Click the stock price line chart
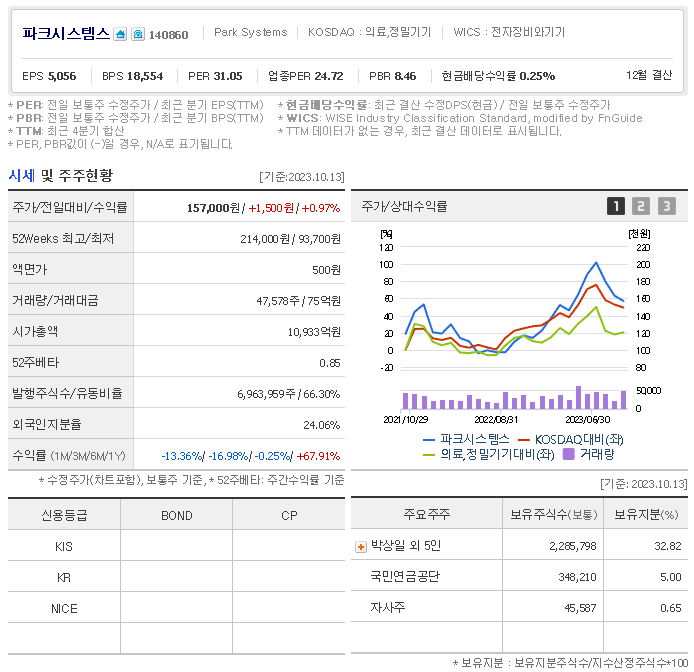The image size is (694, 672). coord(514,308)
